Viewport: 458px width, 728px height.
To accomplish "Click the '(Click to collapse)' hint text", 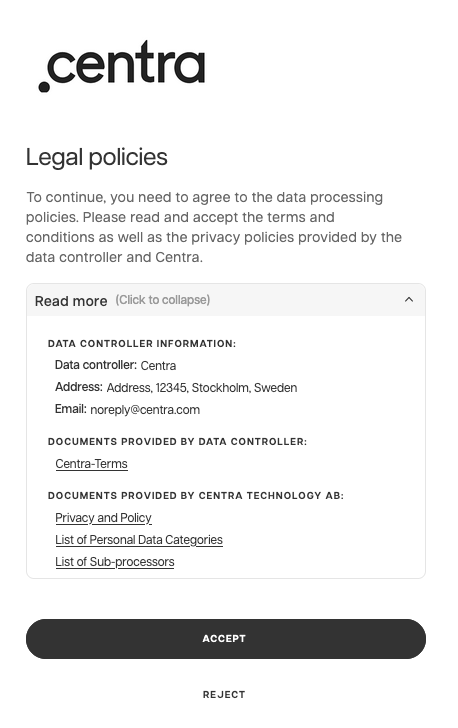I will [x=163, y=300].
